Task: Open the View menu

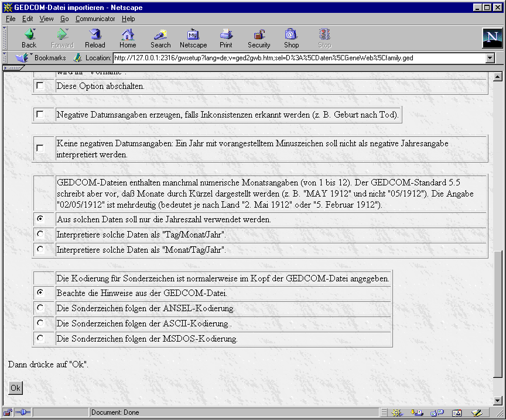Action: 46,19
